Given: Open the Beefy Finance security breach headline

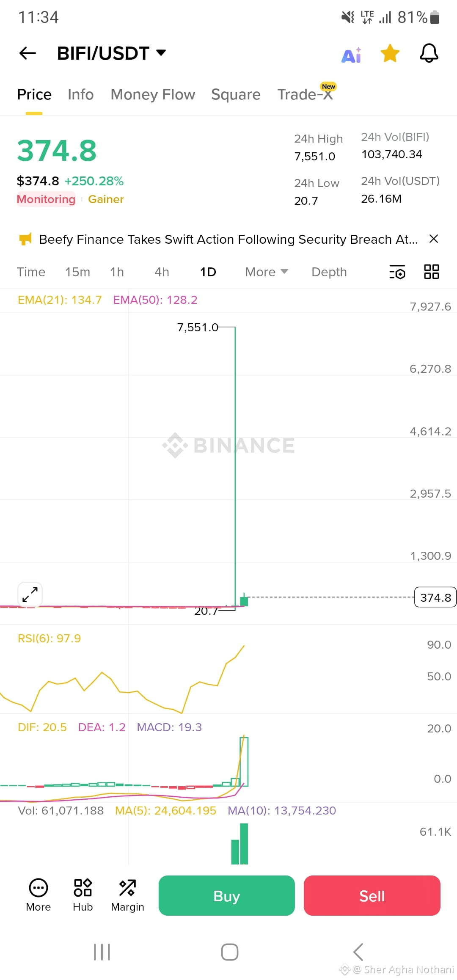Looking at the screenshot, I should pyautogui.click(x=228, y=239).
